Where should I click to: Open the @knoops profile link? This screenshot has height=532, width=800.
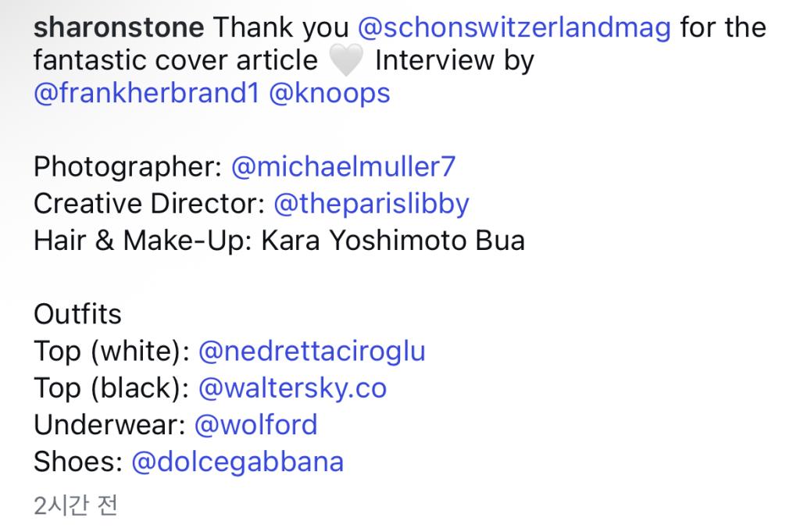pyautogui.click(x=330, y=95)
